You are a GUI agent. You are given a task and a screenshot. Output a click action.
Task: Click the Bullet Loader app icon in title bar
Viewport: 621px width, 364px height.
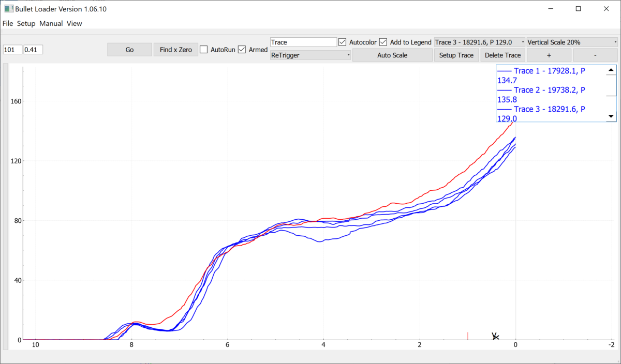(8, 9)
